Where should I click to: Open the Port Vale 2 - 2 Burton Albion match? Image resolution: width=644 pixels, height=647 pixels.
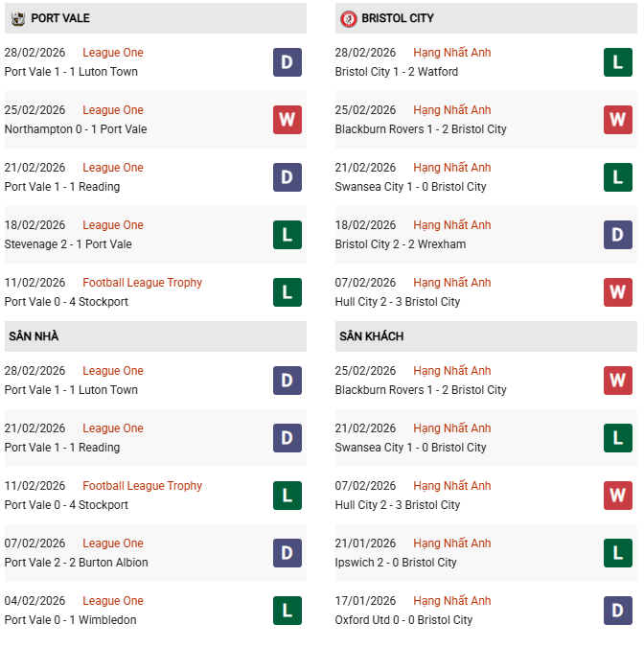coord(77,563)
